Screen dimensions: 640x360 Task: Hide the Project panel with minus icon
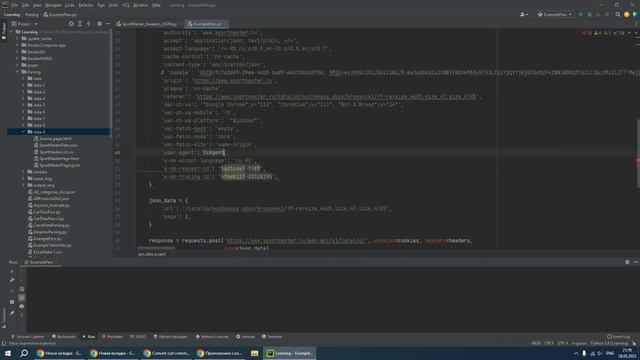108,24
